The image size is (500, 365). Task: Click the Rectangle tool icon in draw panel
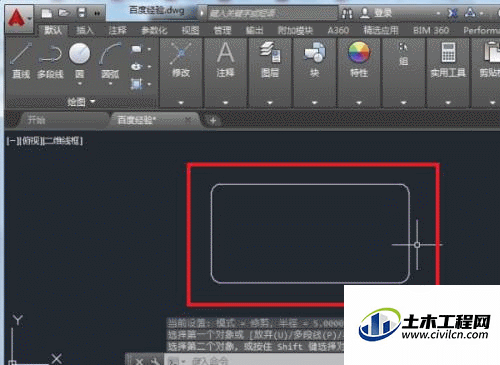pyautogui.click(x=136, y=49)
